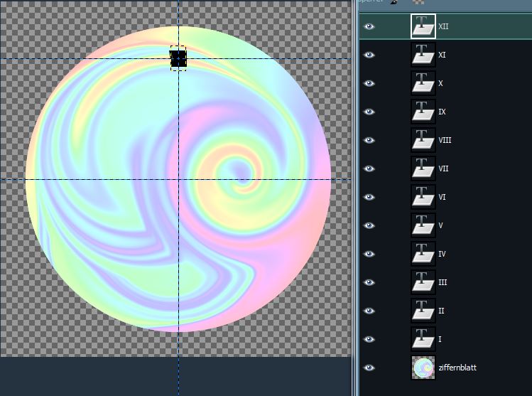Image resolution: width=532 pixels, height=396 pixels.
Task: Click the III layer text icon
Action: coord(423,282)
